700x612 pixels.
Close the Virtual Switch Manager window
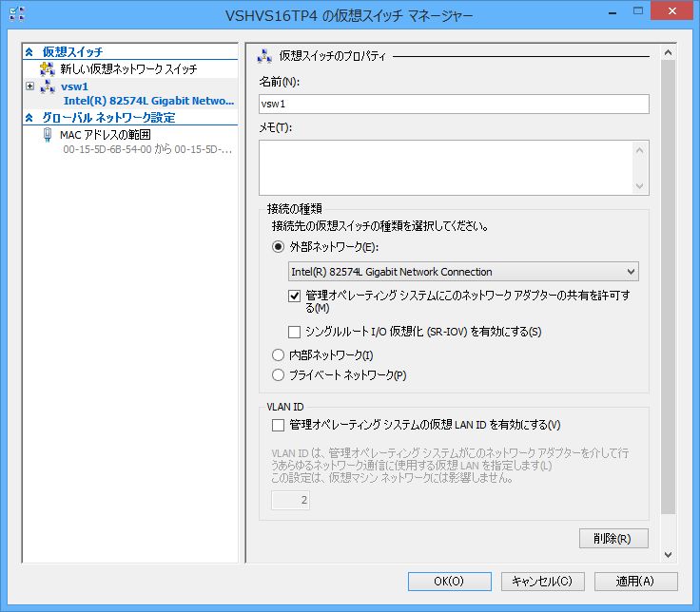click(671, 11)
